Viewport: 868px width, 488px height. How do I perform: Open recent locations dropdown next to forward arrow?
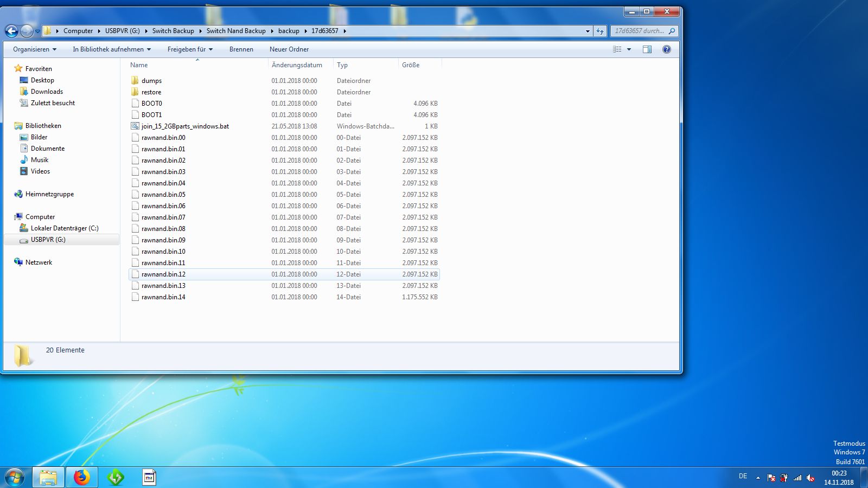37,31
